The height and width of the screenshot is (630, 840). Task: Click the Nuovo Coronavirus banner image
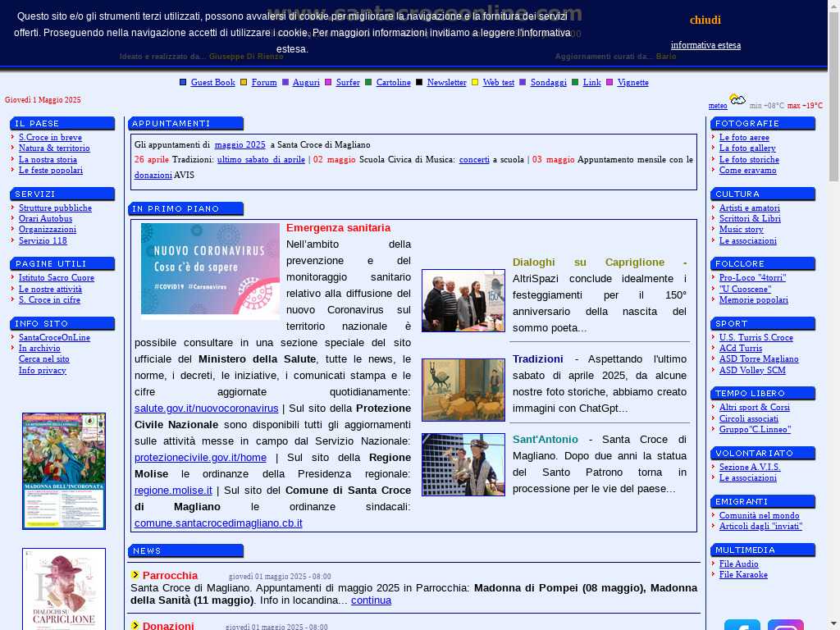coord(210,269)
